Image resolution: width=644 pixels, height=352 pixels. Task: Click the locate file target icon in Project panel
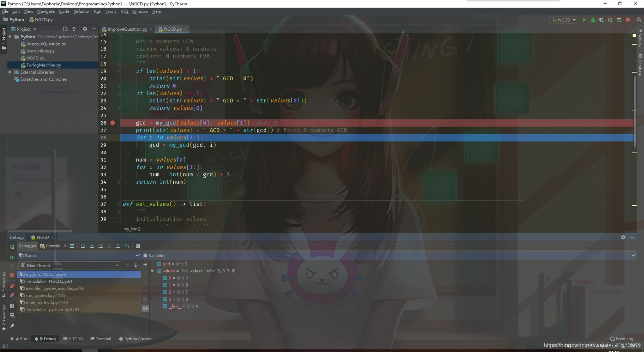[65, 29]
